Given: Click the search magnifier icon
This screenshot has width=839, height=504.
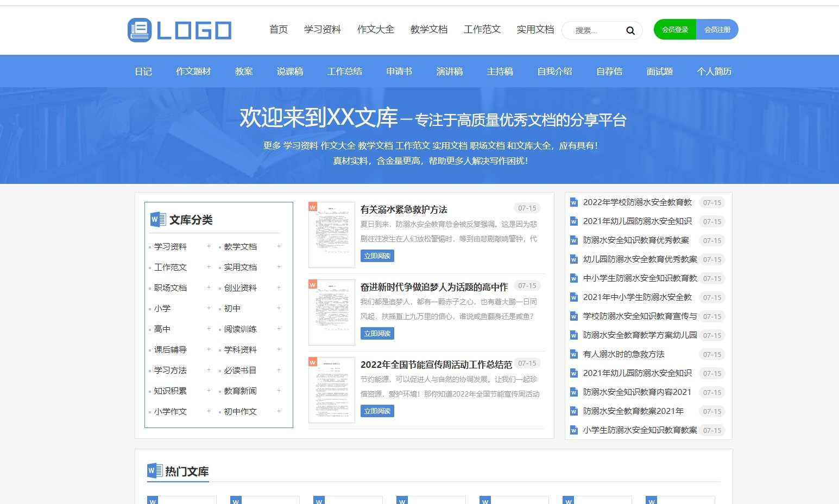Looking at the screenshot, I should [x=630, y=30].
